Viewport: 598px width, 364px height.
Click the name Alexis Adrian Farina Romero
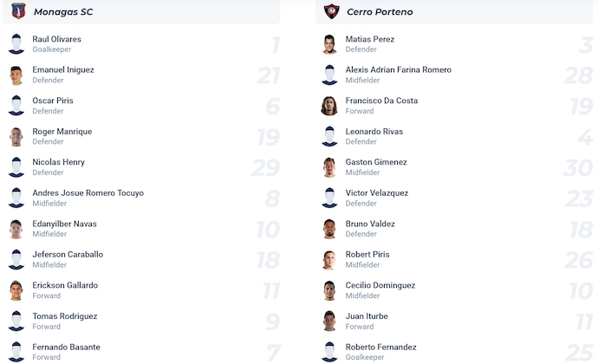tap(398, 69)
